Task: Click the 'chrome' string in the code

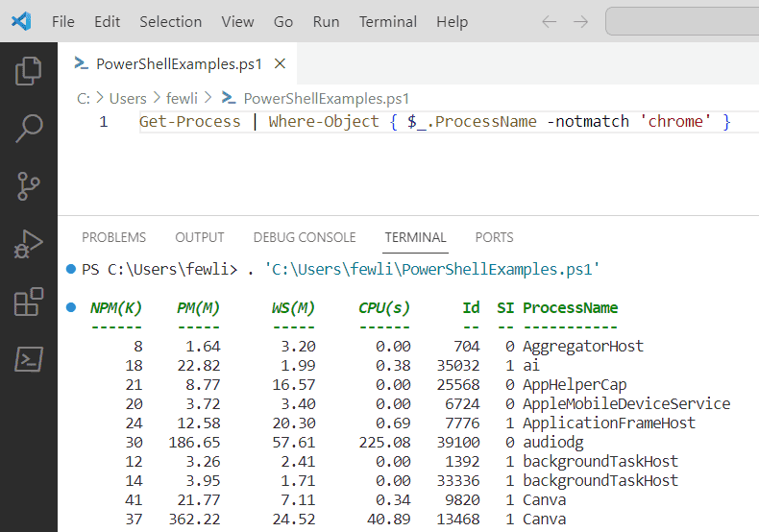Action: (675, 121)
